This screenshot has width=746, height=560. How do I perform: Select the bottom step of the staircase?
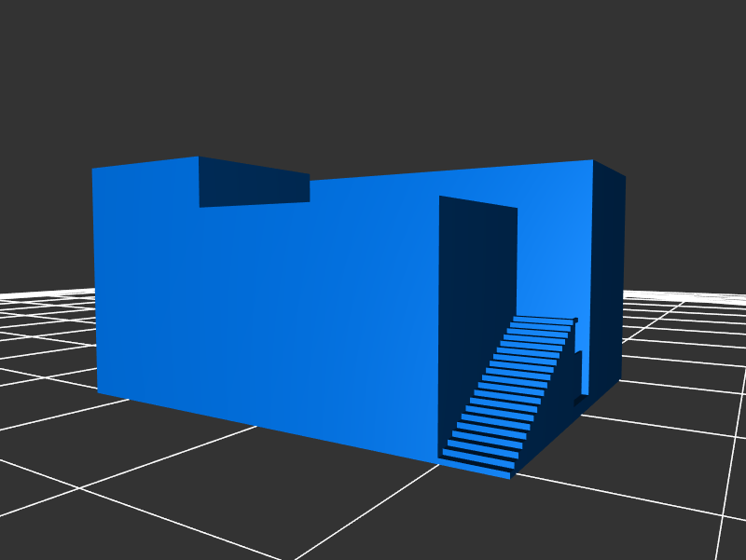pos(477,465)
